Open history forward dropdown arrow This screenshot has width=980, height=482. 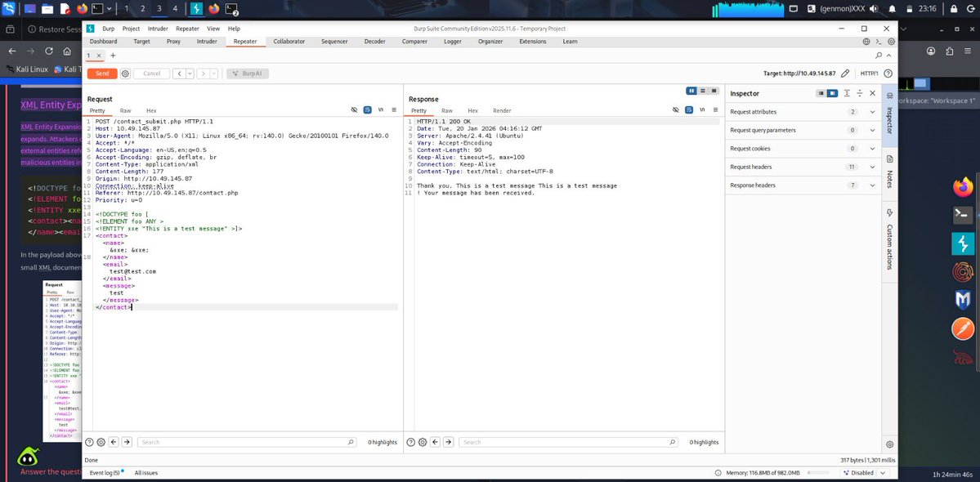click(214, 74)
